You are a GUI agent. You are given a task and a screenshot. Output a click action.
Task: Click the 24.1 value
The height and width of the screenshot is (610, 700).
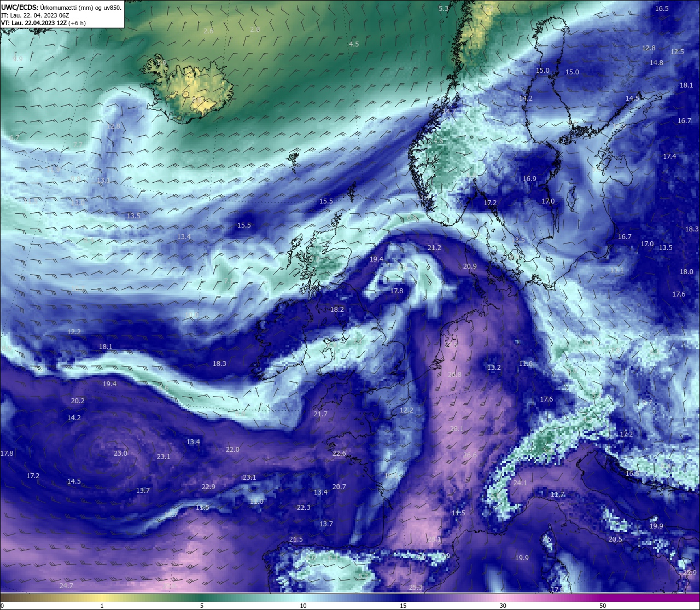(x=520, y=483)
